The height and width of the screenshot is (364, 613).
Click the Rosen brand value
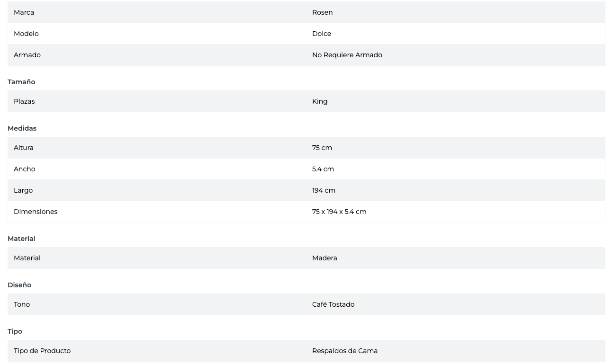pyautogui.click(x=322, y=12)
